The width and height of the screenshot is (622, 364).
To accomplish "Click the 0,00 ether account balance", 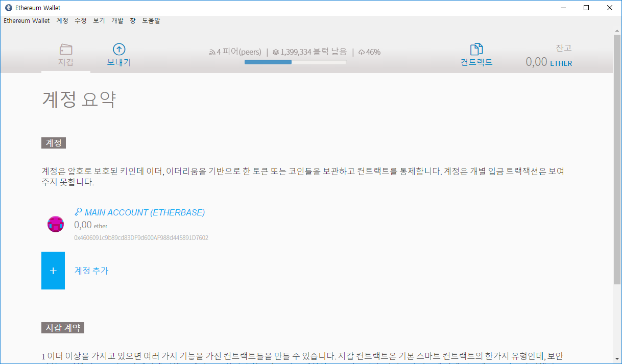I will pos(91,225).
